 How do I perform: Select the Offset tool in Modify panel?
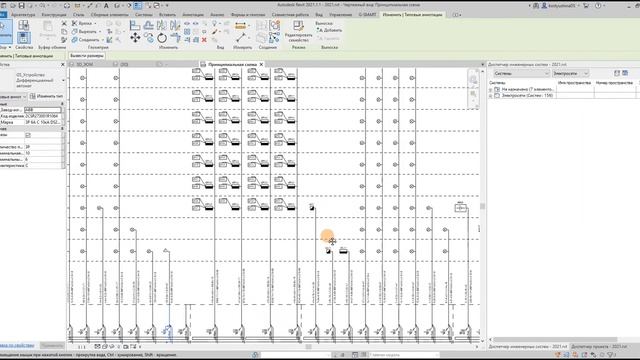(149, 25)
